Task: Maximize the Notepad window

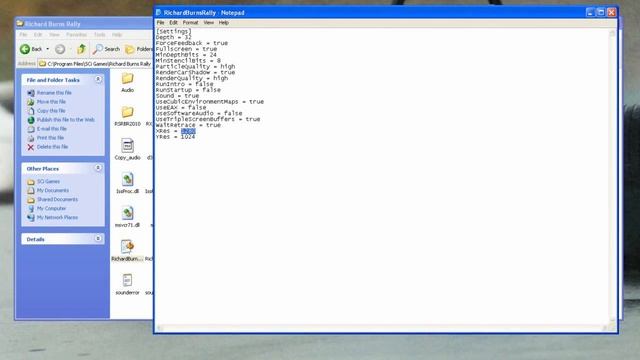Action: tap(600, 12)
